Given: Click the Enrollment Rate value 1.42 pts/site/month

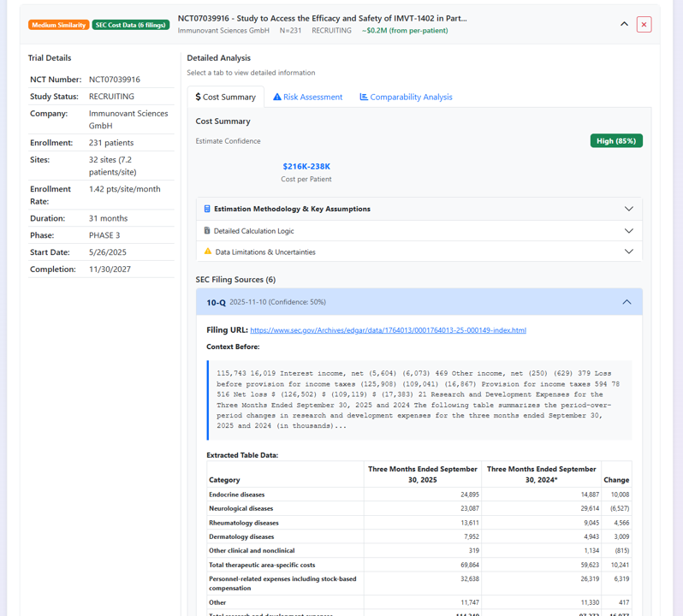Looking at the screenshot, I should pyautogui.click(x=125, y=189).
